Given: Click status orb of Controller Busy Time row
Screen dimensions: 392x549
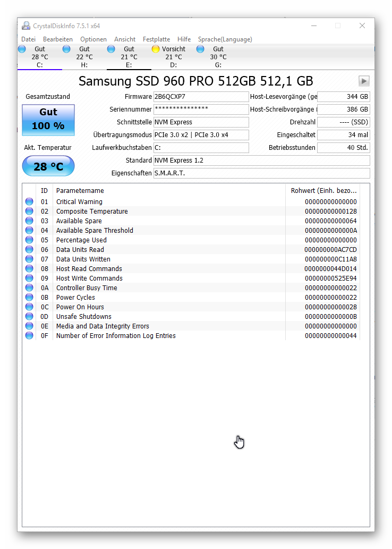Looking at the screenshot, I should [29, 288].
